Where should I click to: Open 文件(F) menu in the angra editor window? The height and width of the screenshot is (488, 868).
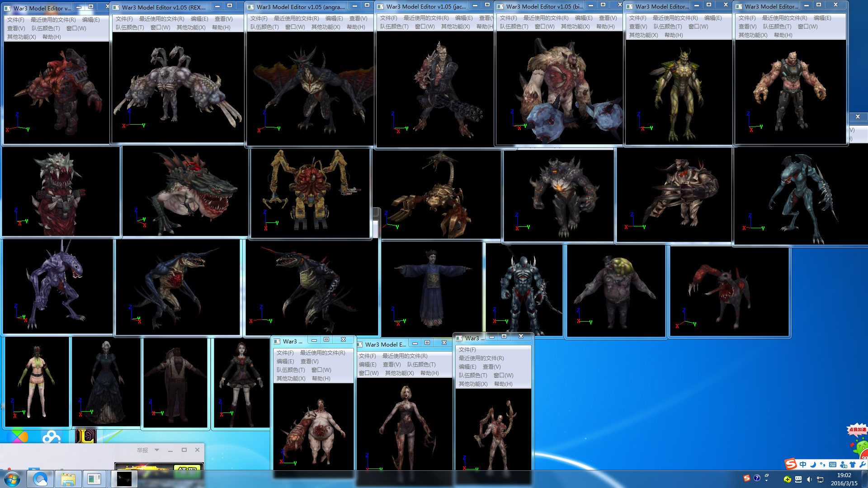point(259,19)
